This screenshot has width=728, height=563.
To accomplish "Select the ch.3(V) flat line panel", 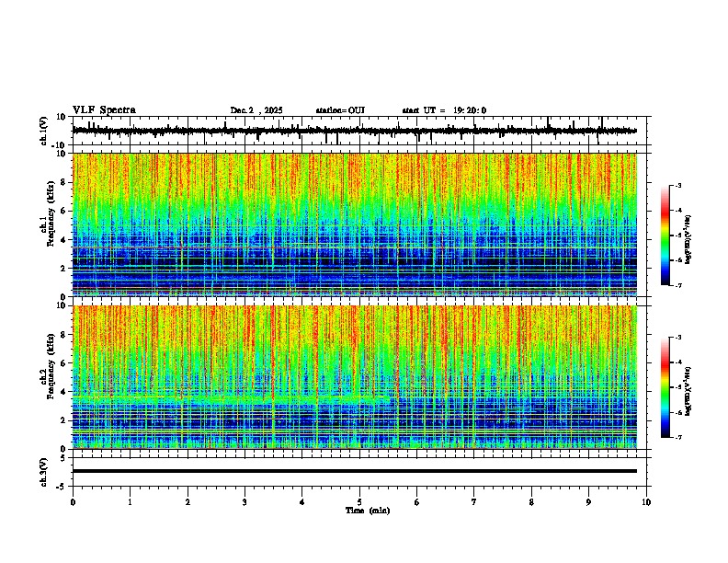I will 361,472.
